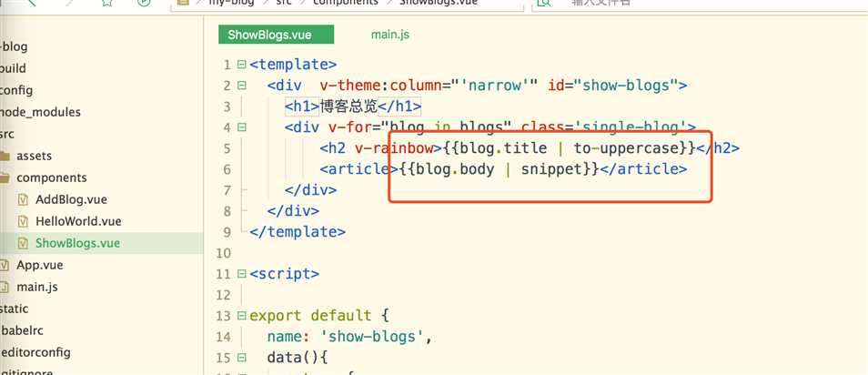Switch to the main.js editor tab

pos(390,35)
